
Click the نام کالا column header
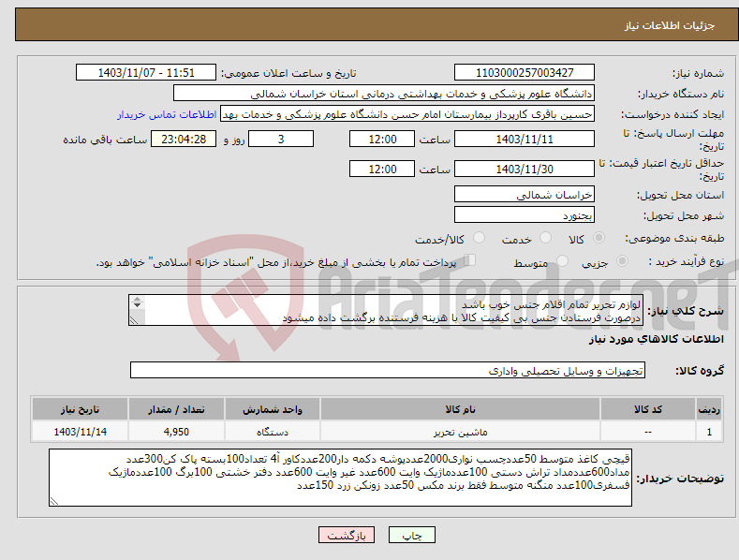460,409
